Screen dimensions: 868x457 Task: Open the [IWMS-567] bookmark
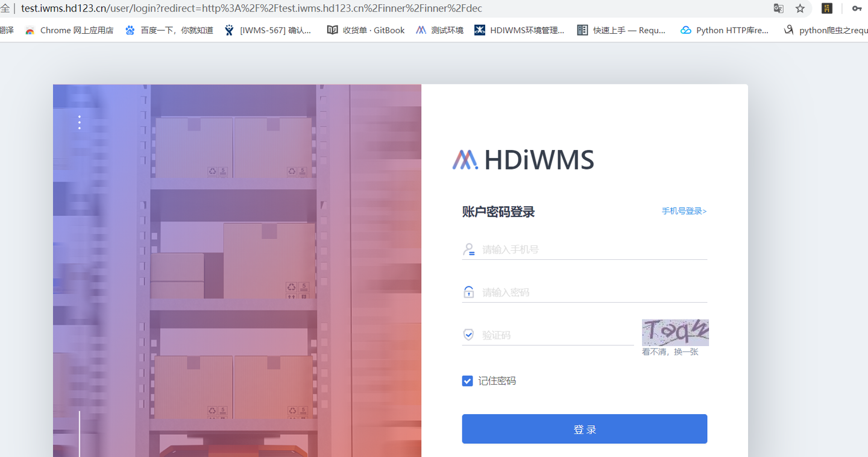268,30
